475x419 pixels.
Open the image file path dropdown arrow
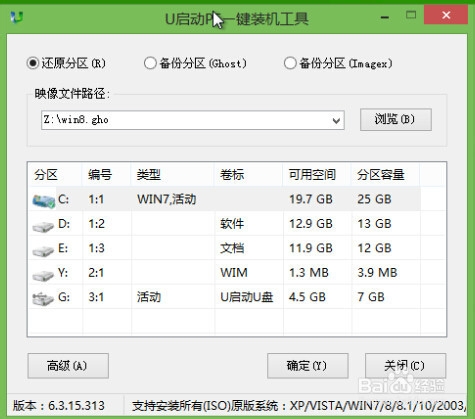(336, 120)
